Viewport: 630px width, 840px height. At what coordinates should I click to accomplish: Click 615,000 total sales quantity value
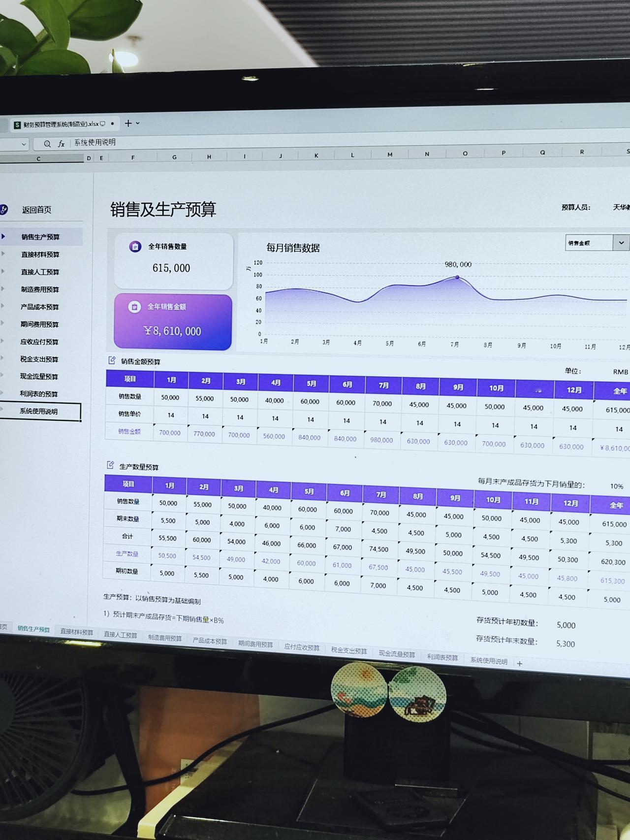pyautogui.click(x=171, y=268)
